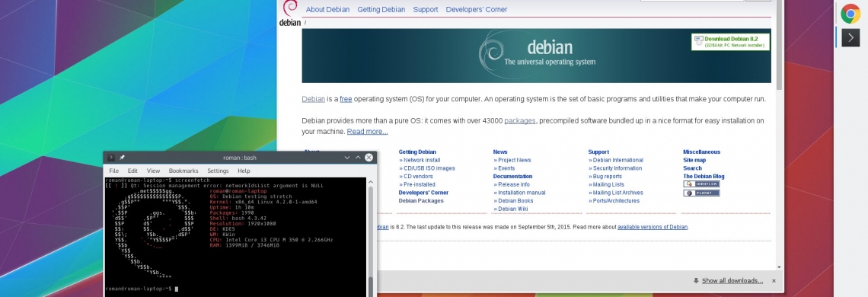Open CD/USB ISO images link

429,168
